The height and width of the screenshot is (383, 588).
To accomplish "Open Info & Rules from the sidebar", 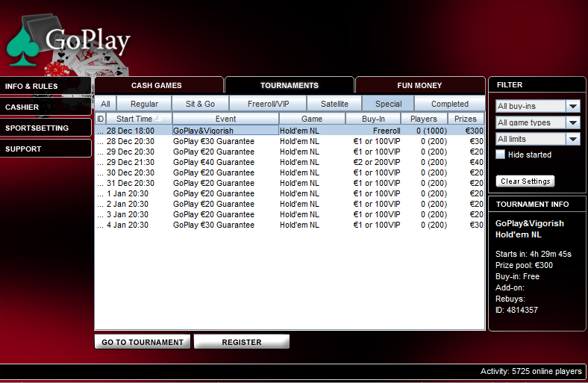I will (46, 87).
